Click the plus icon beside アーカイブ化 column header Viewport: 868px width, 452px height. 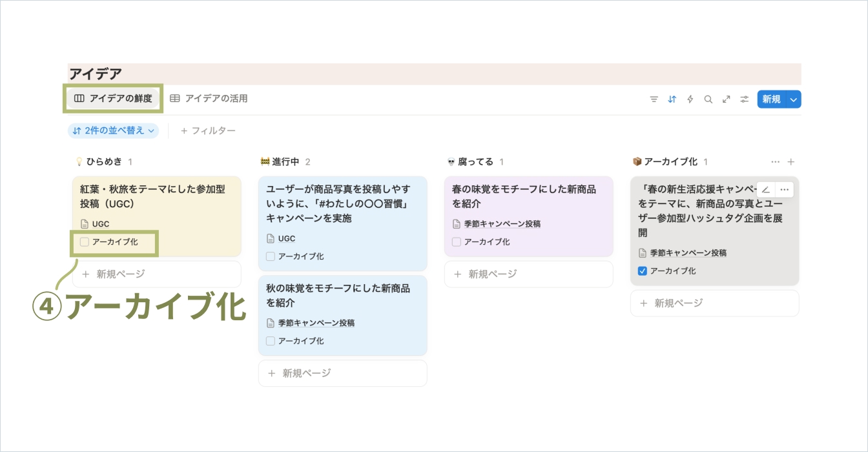[791, 161]
